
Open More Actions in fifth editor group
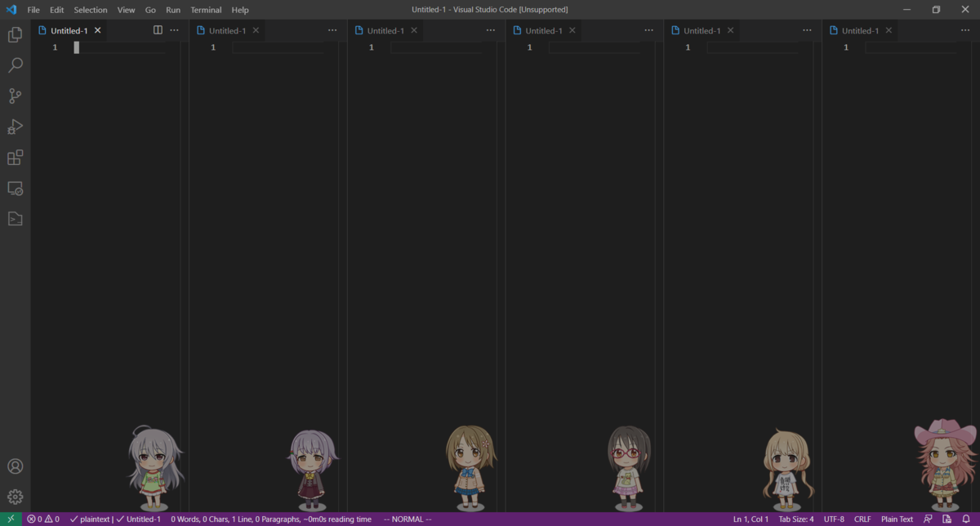pos(807,30)
